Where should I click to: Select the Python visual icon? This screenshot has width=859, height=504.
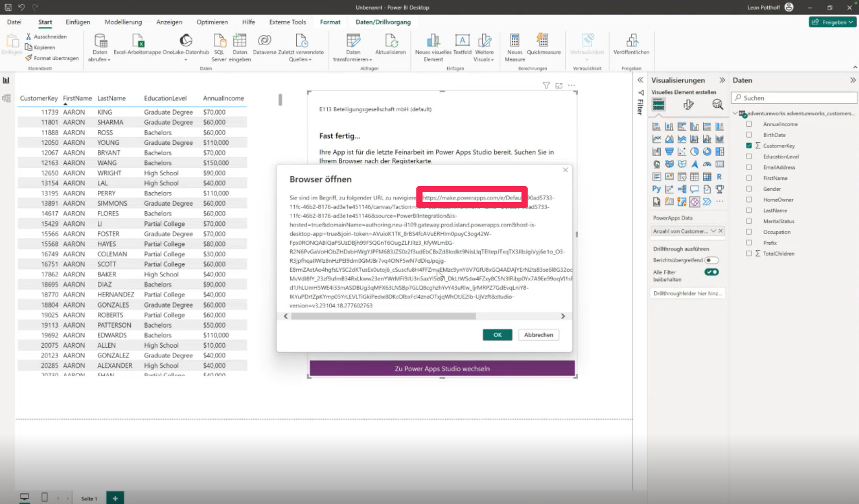pyautogui.click(x=656, y=189)
